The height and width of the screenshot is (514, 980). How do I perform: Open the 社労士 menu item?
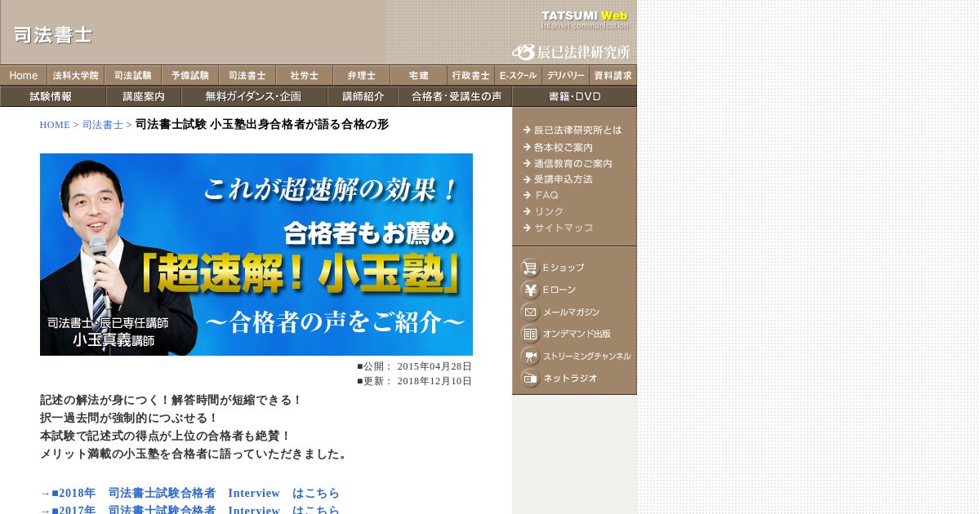click(305, 75)
